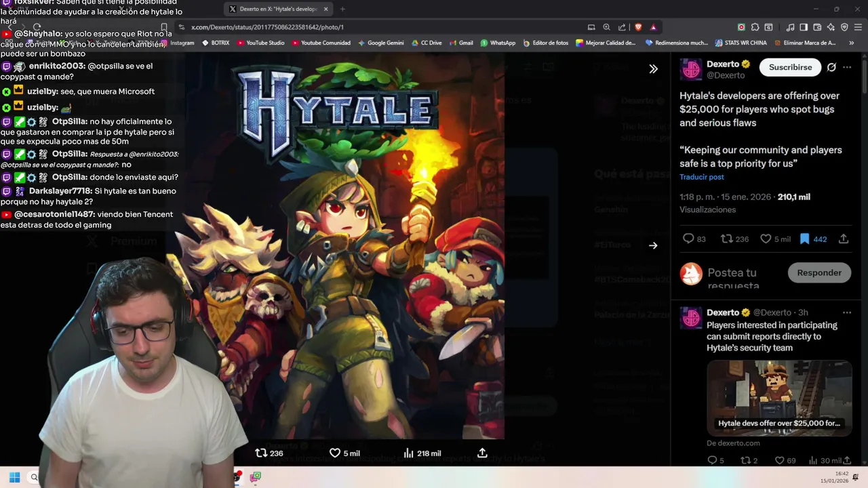Close the Dexerto en X tab

tap(325, 9)
